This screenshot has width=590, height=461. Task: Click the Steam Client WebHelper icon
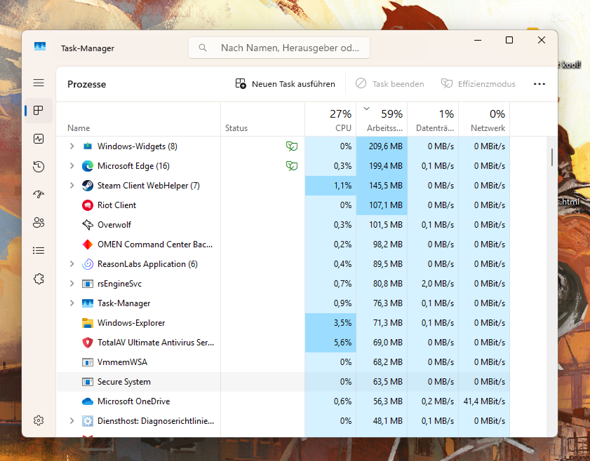pyautogui.click(x=87, y=186)
